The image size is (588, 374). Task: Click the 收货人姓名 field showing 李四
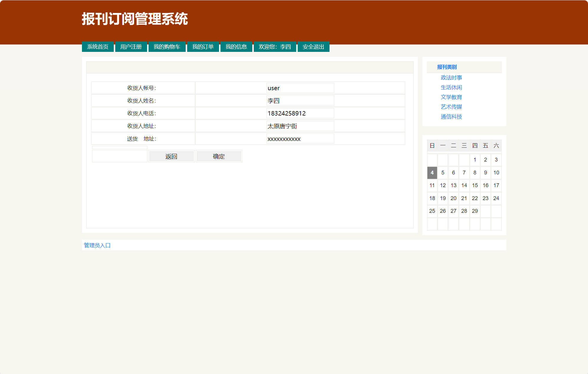coord(300,100)
